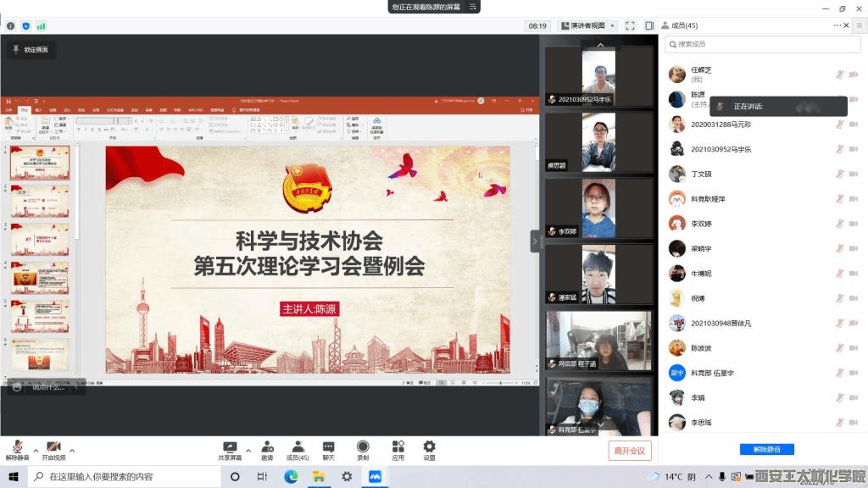Screen dimensions: 868x488
Task: Enter fullscreen using the top toolbar icon
Action: (628, 25)
